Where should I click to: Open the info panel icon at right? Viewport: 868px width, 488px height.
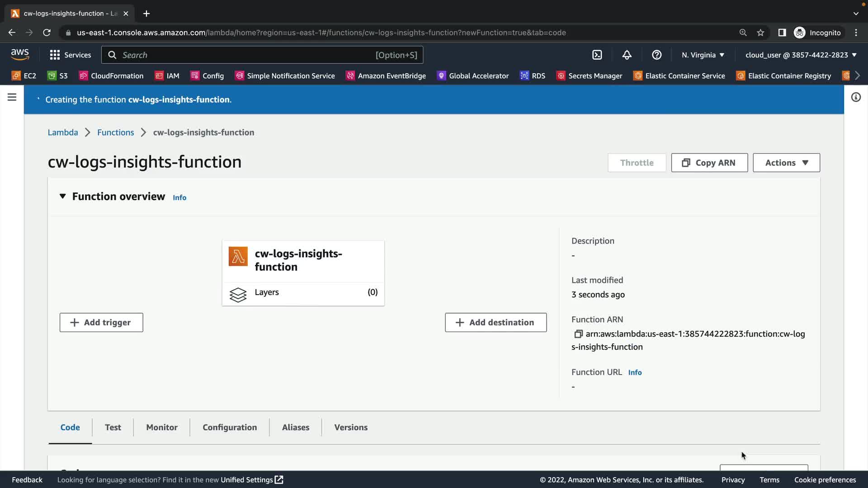tap(856, 97)
